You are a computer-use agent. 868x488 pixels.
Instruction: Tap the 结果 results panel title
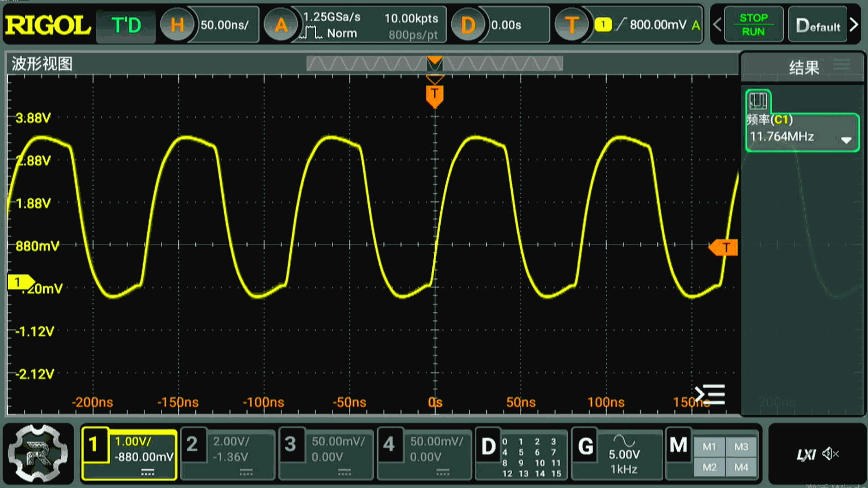click(x=804, y=68)
